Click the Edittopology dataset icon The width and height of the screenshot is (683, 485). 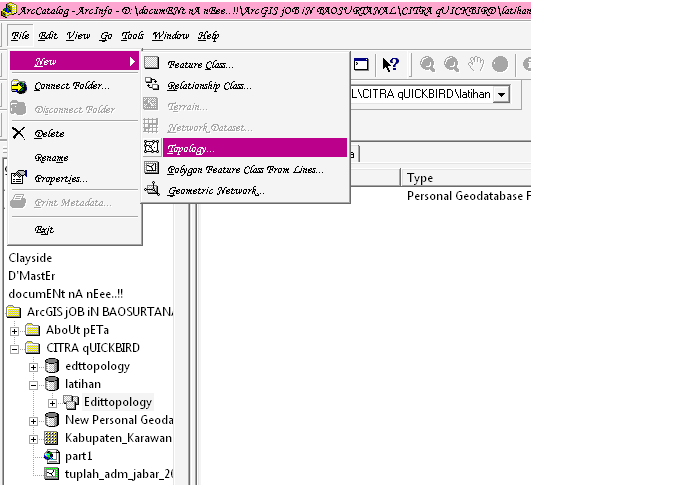coord(71,402)
